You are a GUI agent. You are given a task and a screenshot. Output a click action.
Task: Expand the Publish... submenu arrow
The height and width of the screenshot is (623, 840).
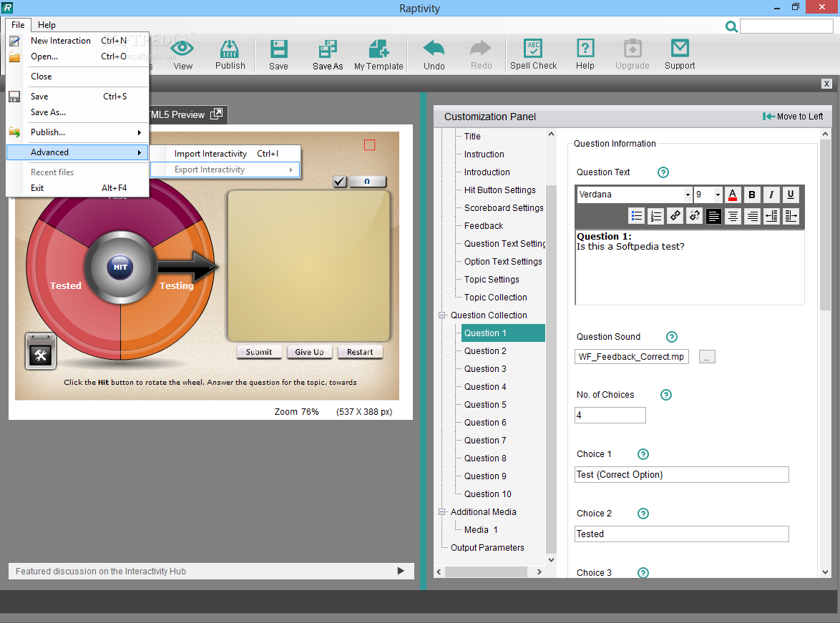click(x=140, y=132)
